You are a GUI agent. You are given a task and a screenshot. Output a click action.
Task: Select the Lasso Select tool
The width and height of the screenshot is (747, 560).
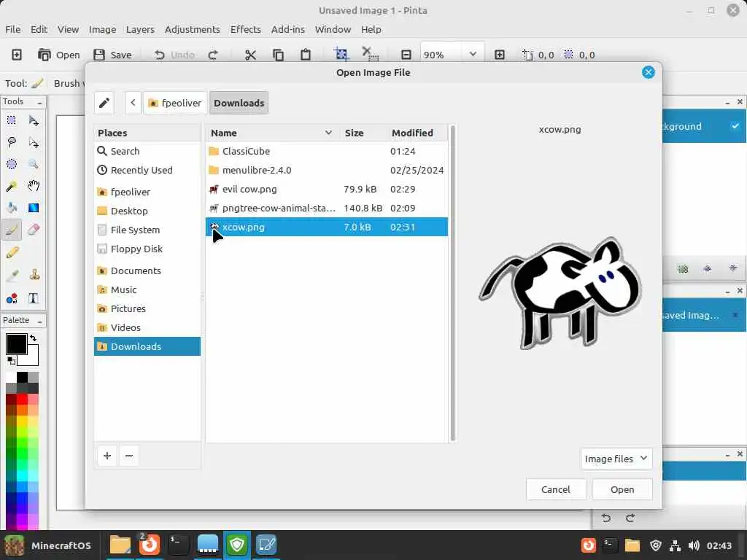point(12,142)
